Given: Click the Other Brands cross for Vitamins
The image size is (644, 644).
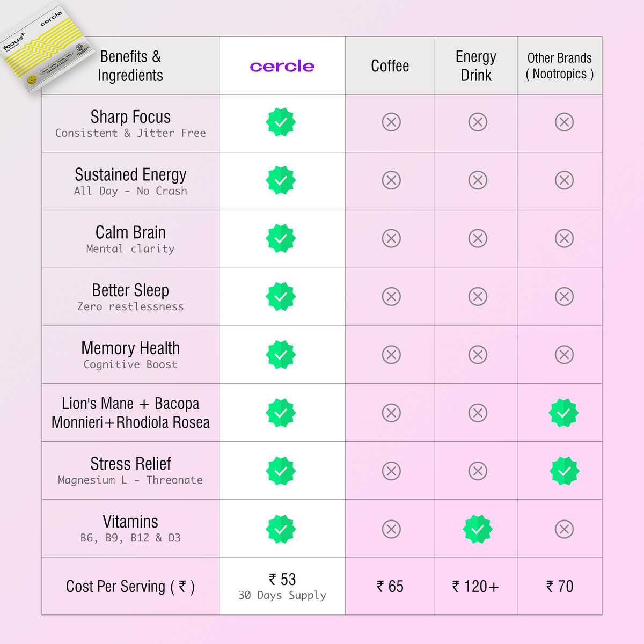Looking at the screenshot, I should (564, 529).
